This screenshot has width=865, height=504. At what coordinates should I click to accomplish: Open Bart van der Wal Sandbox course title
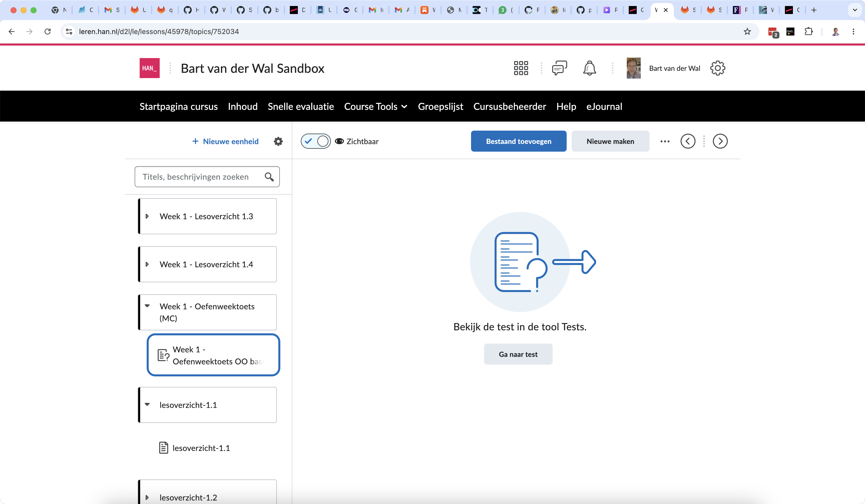[x=252, y=68]
